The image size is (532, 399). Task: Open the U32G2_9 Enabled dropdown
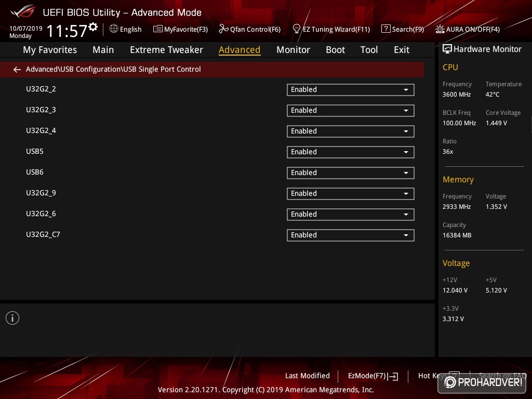351,193
